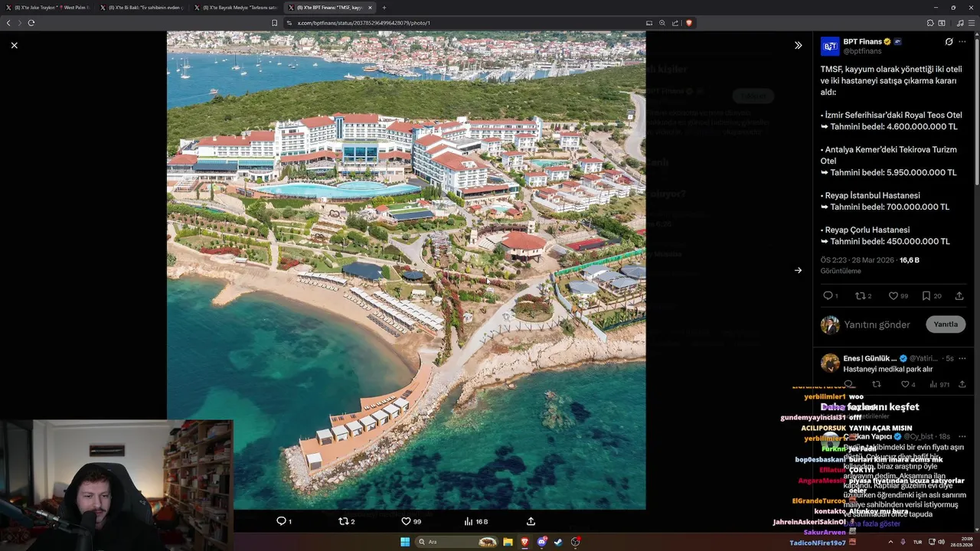This screenshot has width=980, height=551.
Task: Retweet icon below the photo
Action: pyautogui.click(x=346, y=521)
